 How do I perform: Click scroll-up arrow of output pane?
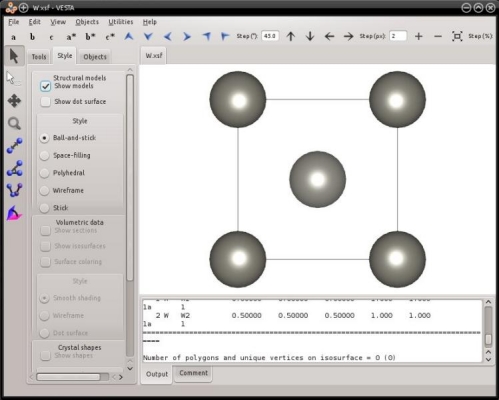coord(488,302)
